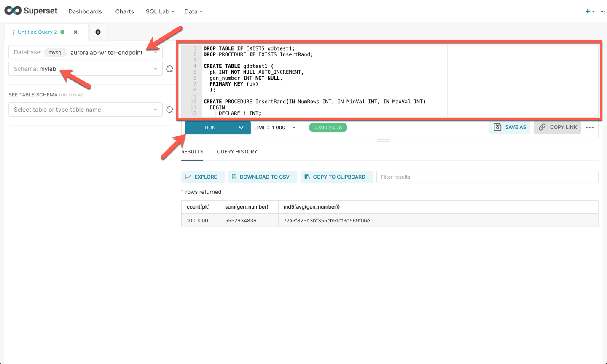Image resolution: width=607 pixels, height=364 pixels.
Task: Add a new query tab with plus icon
Action: pyautogui.click(x=98, y=32)
